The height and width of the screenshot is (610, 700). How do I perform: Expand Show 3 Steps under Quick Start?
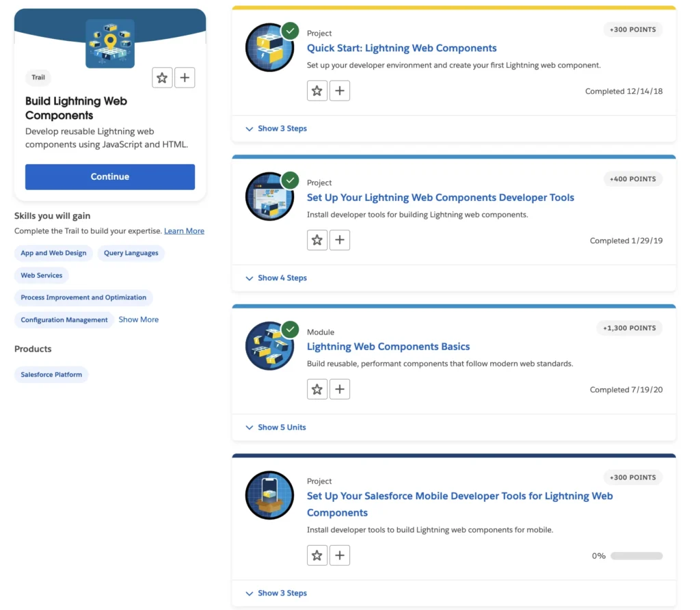[x=276, y=129]
